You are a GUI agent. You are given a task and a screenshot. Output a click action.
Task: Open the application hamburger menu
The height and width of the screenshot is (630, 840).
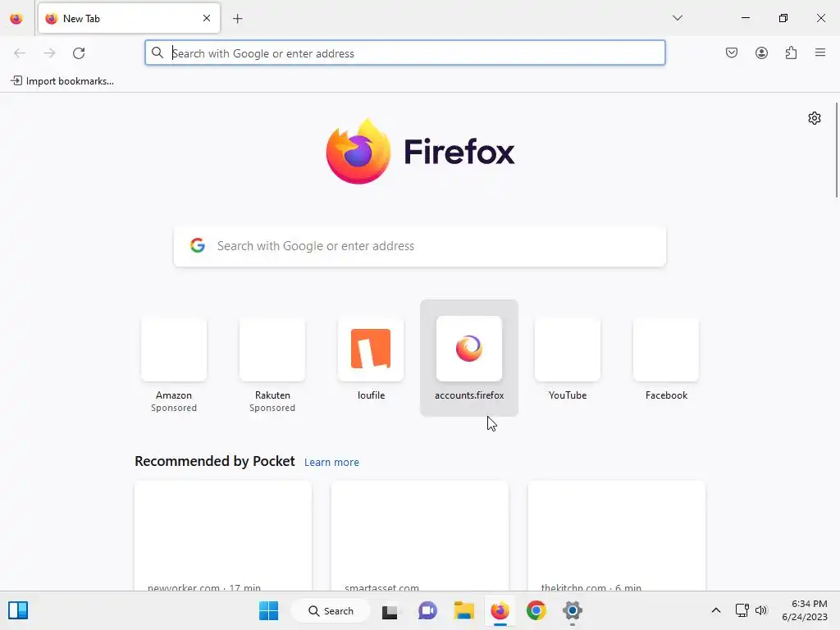[820, 52]
